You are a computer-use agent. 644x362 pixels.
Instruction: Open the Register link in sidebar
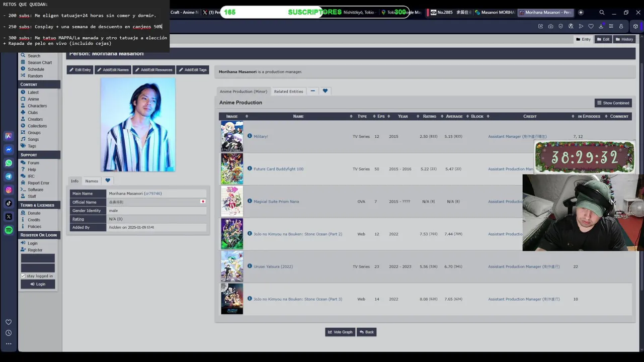coord(35,250)
